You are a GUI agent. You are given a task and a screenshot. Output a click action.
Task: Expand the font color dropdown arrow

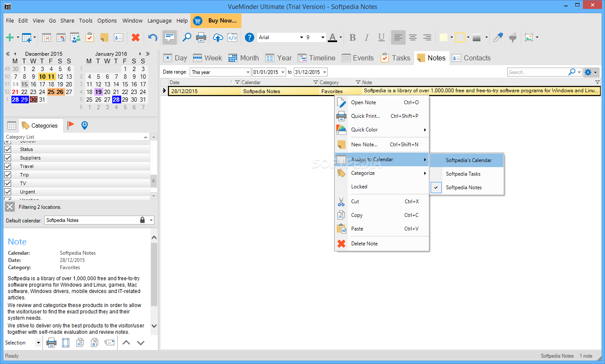341,37
